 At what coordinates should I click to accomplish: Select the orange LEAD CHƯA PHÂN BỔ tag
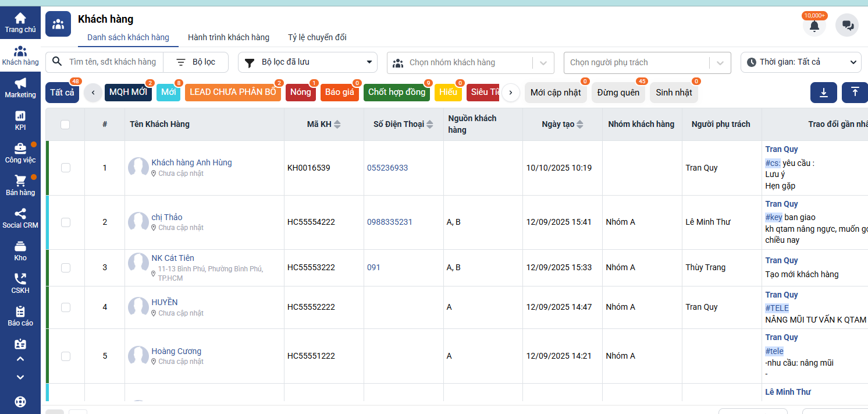pyautogui.click(x=233, y=93)
